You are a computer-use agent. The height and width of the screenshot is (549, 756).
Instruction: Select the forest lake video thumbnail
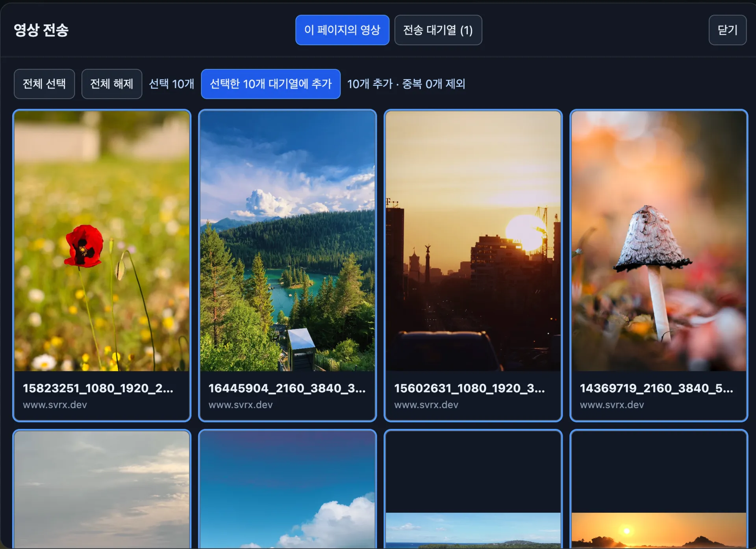click(x=287, y=241)
